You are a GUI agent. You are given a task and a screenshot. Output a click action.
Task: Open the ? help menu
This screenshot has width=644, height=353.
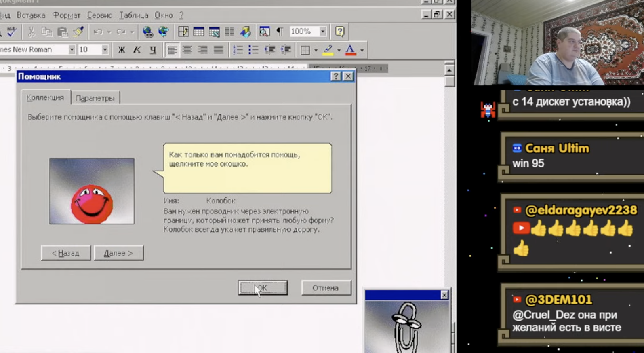(181, 15)
